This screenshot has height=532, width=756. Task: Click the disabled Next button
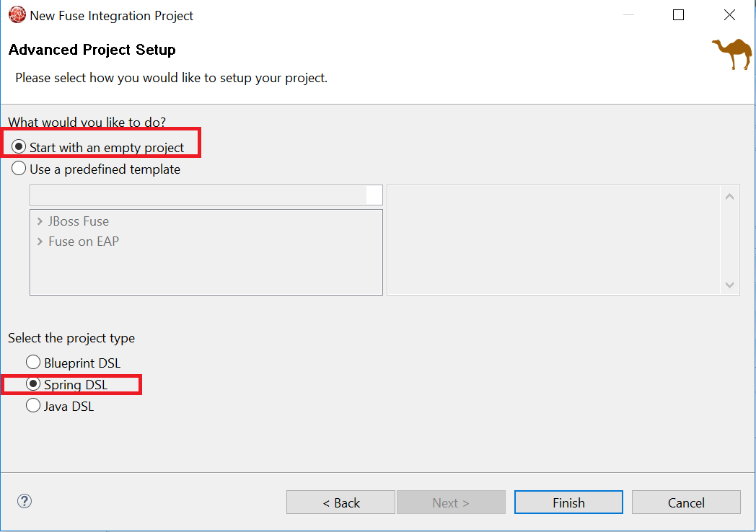[x=450, y=502]
